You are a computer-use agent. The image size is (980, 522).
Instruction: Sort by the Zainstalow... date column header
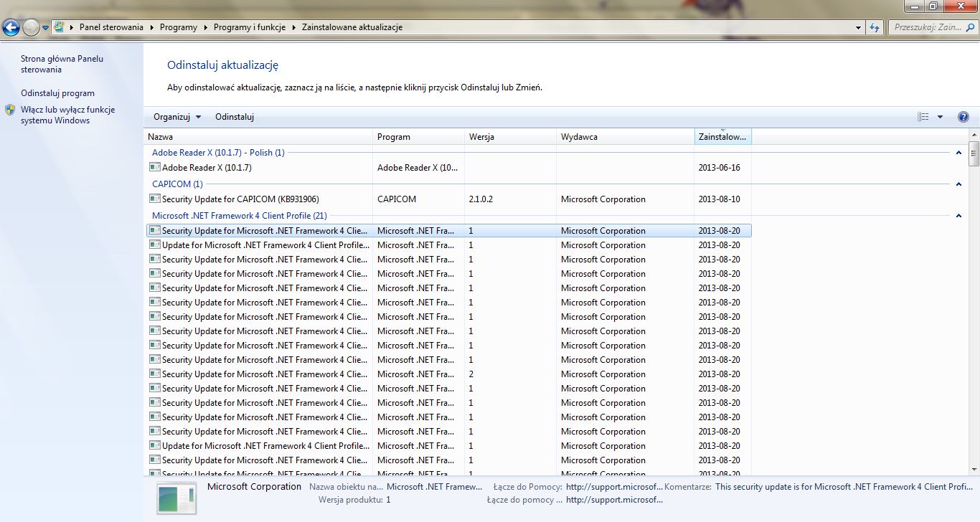click(x=722, y=137)
